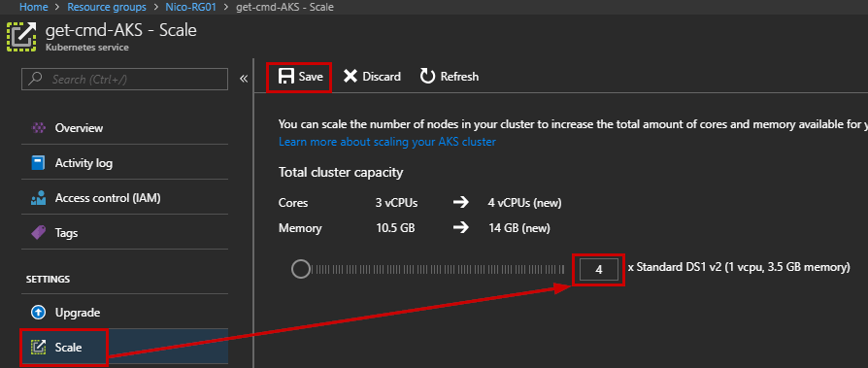Click the Activity log book icon
The width and height of the screenshot is (868, 368).
pyautogui.click(x=38, y=163)
